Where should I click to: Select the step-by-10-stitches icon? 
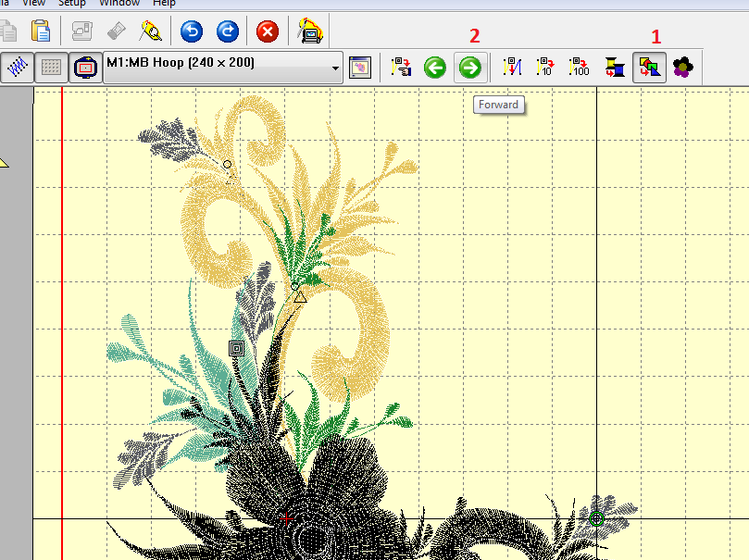(545, 68)
